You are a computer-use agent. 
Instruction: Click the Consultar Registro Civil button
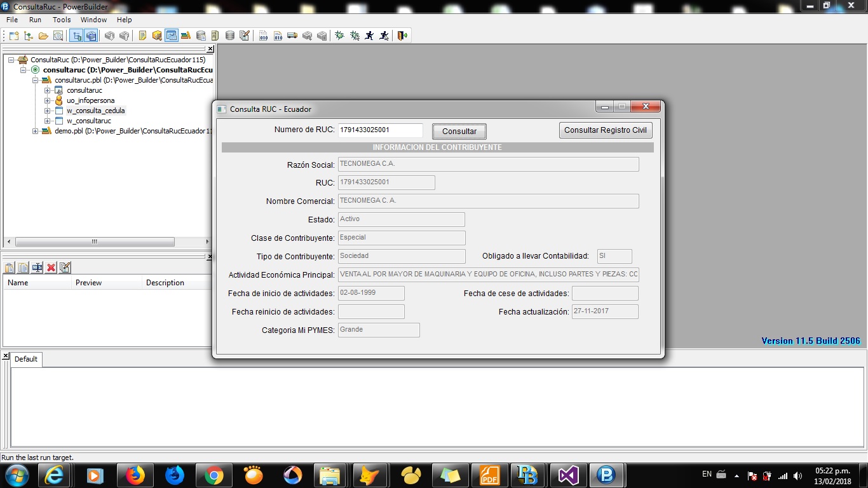(x=606, y=130)
